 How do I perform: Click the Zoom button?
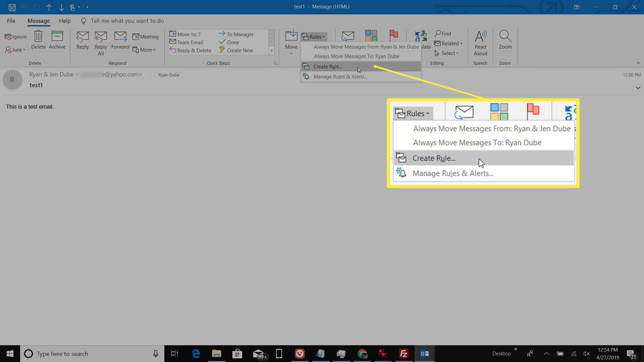(x=505, y=40)
